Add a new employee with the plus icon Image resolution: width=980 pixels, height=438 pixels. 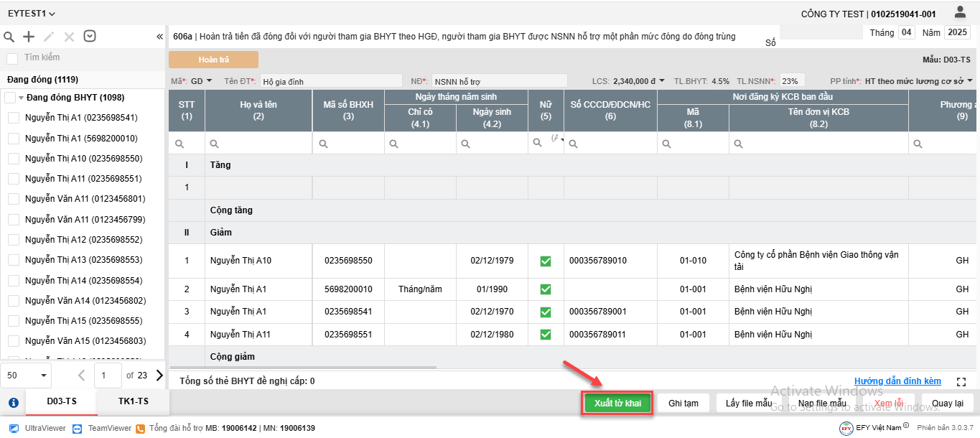pos(29,37)
